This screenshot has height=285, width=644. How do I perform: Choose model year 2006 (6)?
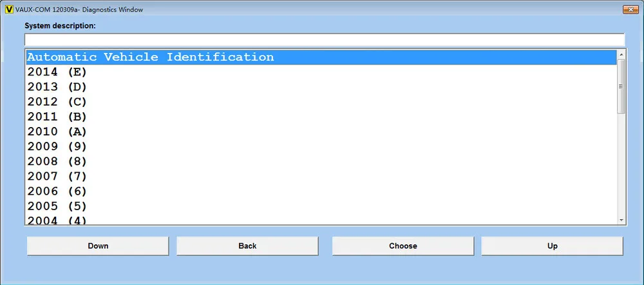point(321,192)
